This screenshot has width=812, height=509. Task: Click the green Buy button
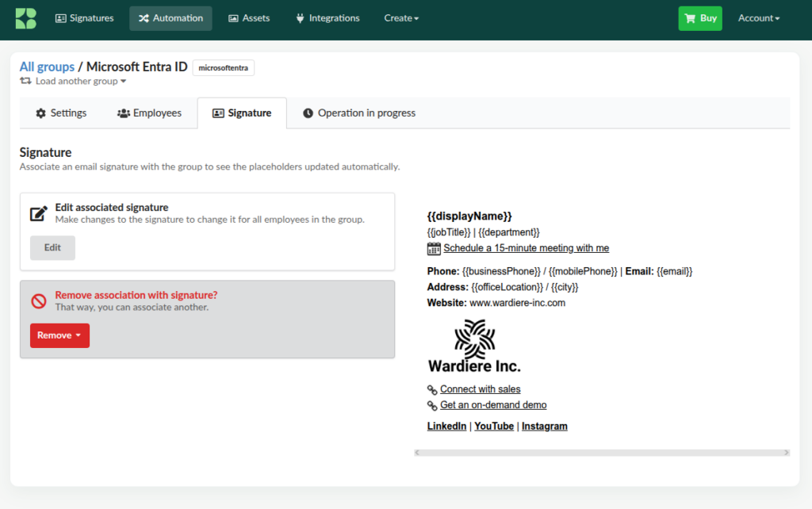pos(700,18)
